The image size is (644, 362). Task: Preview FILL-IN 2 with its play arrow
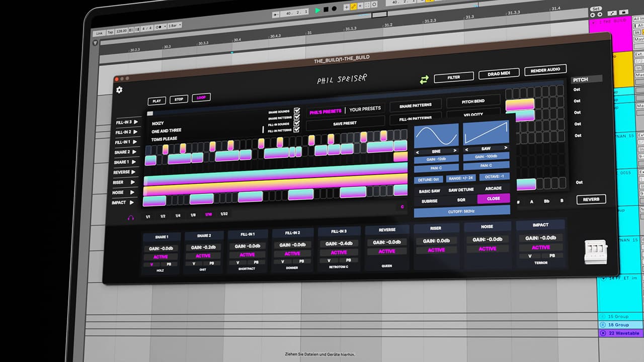(136, 132)
